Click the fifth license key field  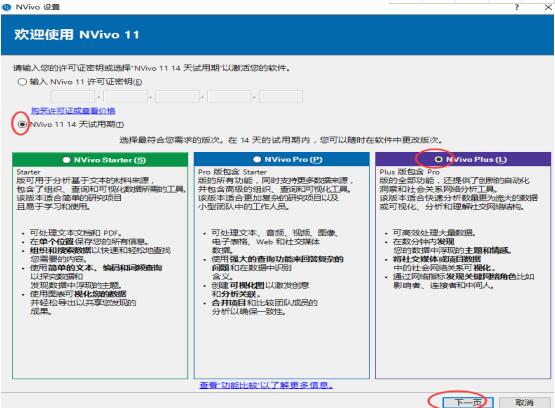point(281,97)
